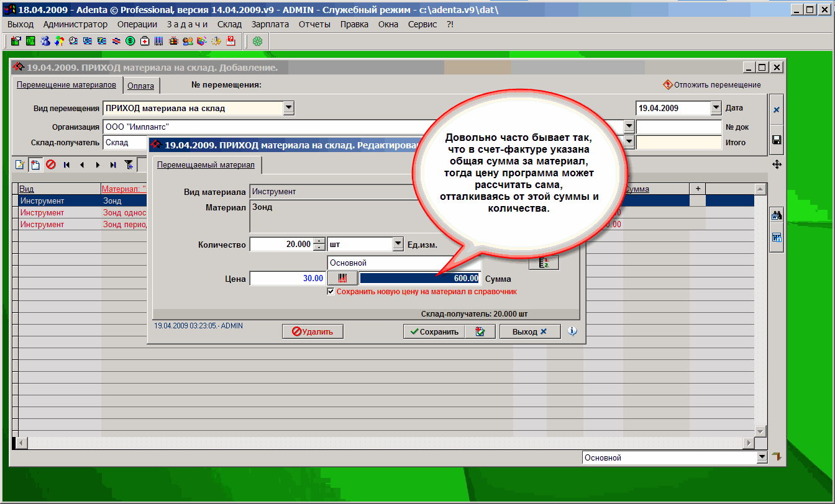The image size is (835, 504).
Task: Open the 'Склад' menu
Action: 229,24
